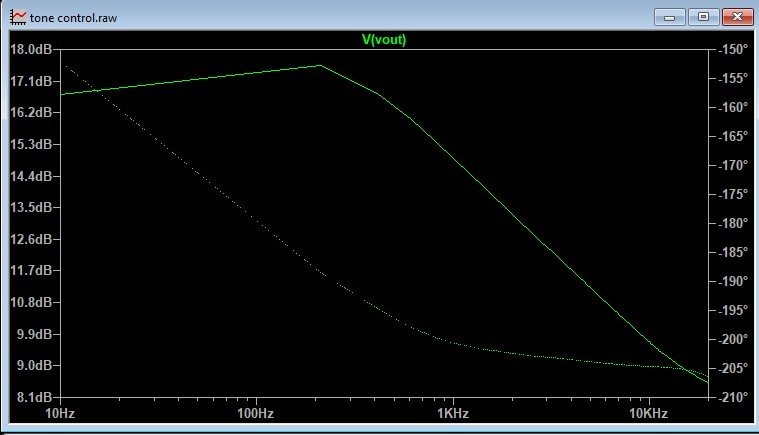Click the waveform icon beside tone control.raw
The width and height of the screenshot is (759, 435).
18,17
